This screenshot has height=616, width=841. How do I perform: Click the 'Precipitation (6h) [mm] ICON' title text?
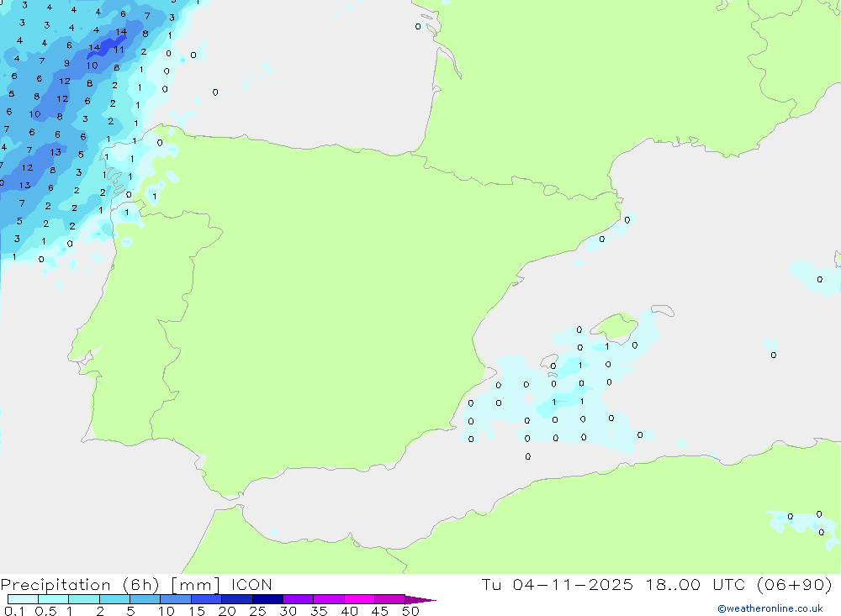(x=136, y=585)
